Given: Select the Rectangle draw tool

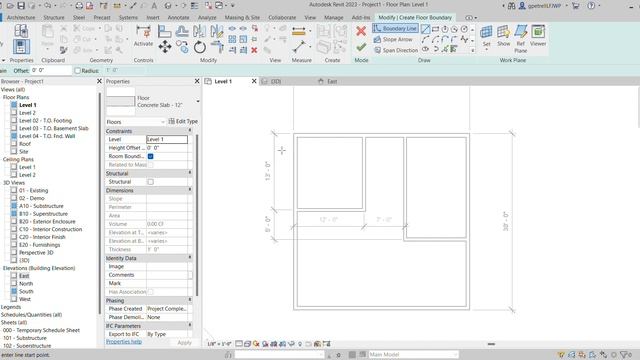Looking at the screenshot, I should pyautogui.click(x=435, y=29).
